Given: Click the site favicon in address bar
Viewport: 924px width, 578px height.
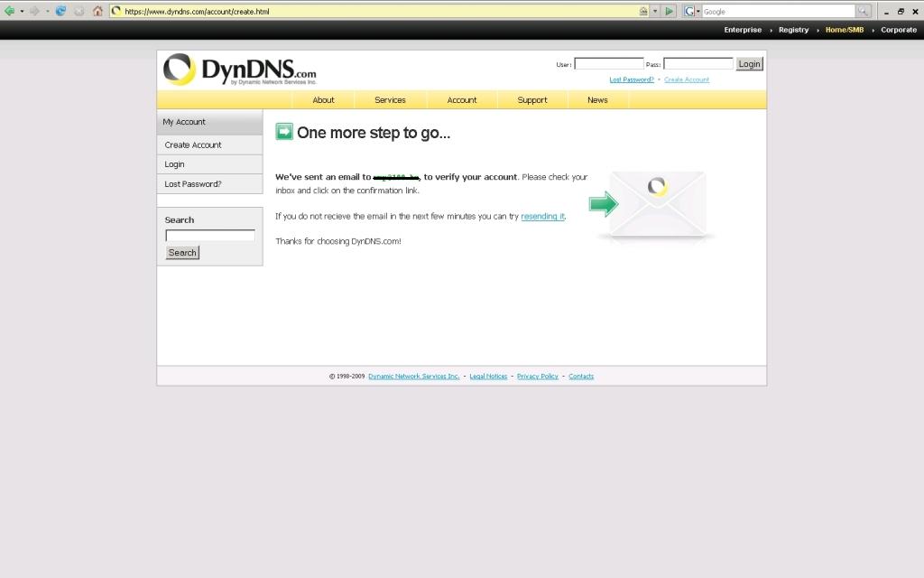Looking at the screenshot, I should (x=116, y=11).
